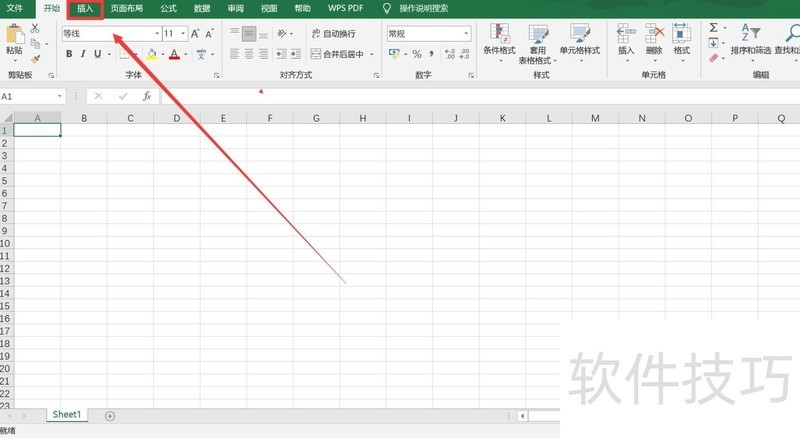Align text right
Screen dimensions: 800x438
pos(263,54)
